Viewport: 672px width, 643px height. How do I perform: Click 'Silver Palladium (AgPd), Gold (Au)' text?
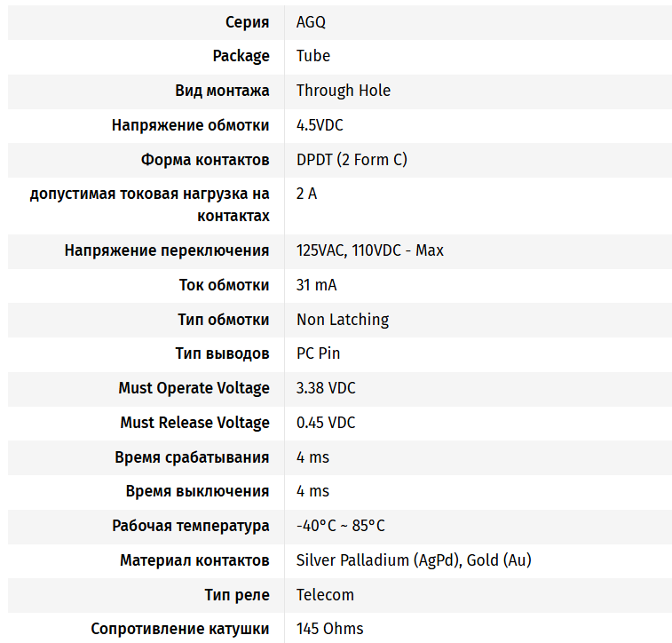coord(414,560)
